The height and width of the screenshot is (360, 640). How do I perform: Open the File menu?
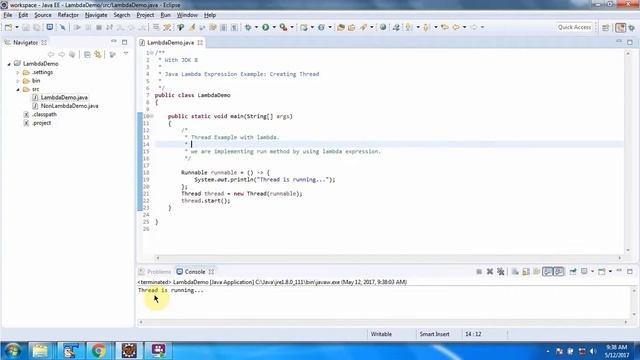tap(8, 15)
